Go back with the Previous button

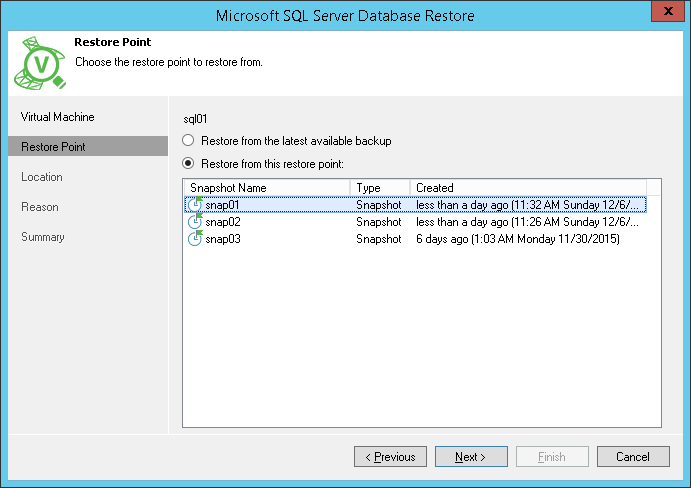pos(390,457)
